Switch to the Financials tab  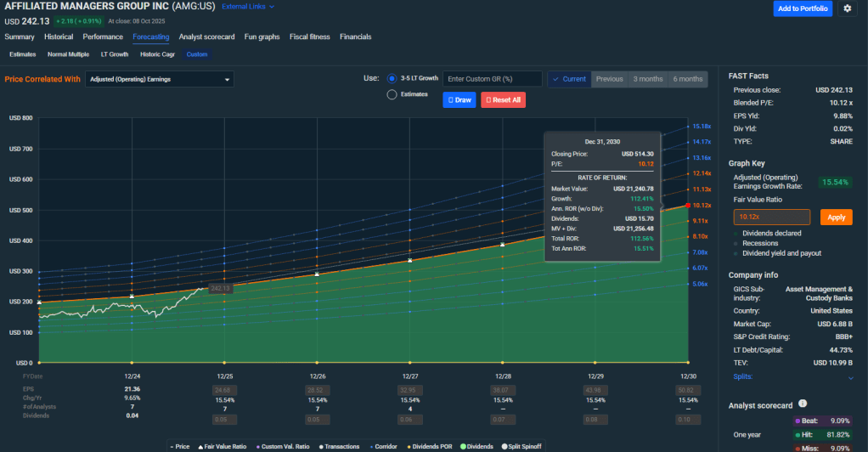click(x=355, y=37)
